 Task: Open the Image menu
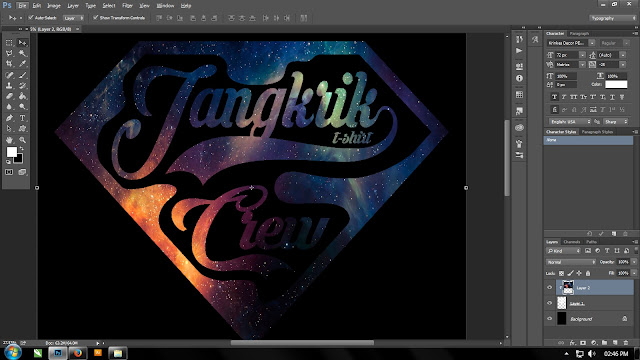(53, 6)
